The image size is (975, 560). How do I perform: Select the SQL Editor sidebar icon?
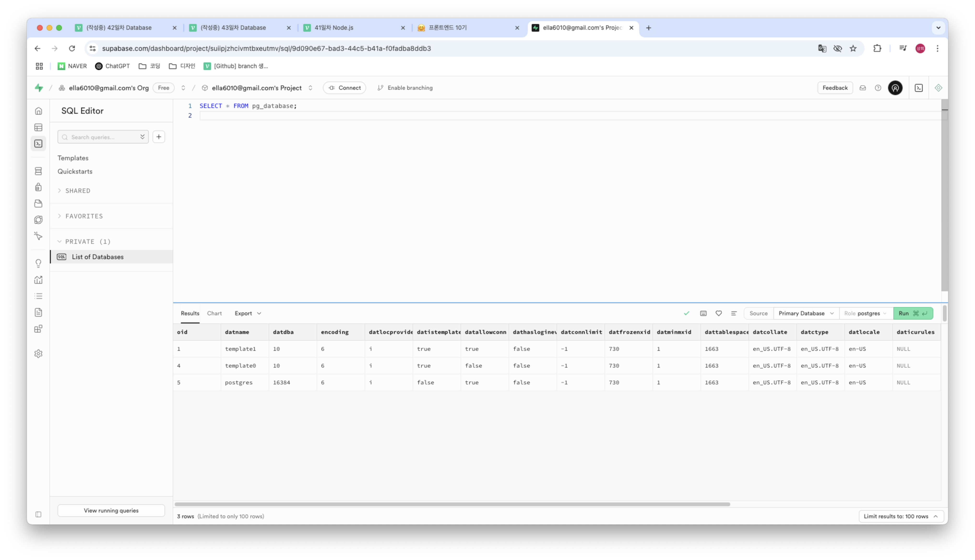point(38,143)
